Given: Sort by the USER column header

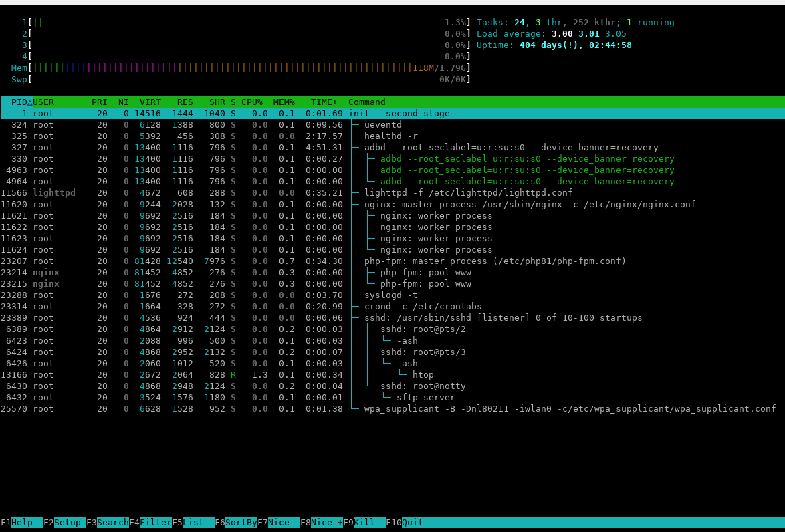Looking at the screenshot, I should 43,102.
